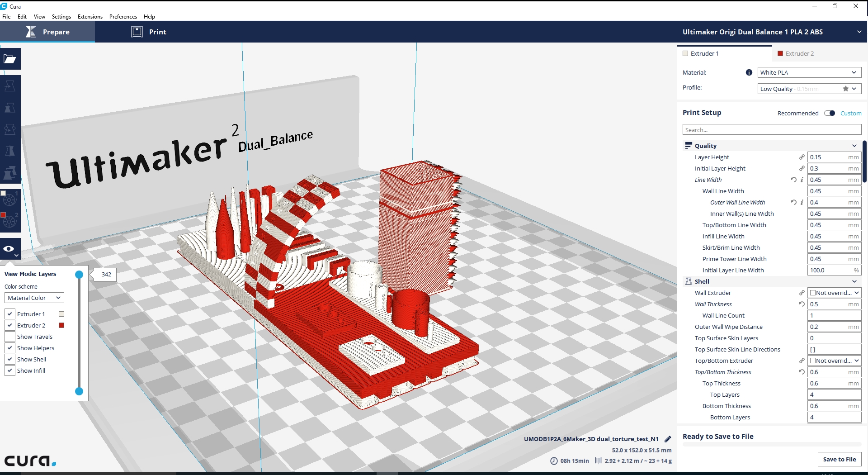The width and height of the screenshot is (868, 475).
Task: Open the Wall Extruder dropdown
Action: point(834,293)
